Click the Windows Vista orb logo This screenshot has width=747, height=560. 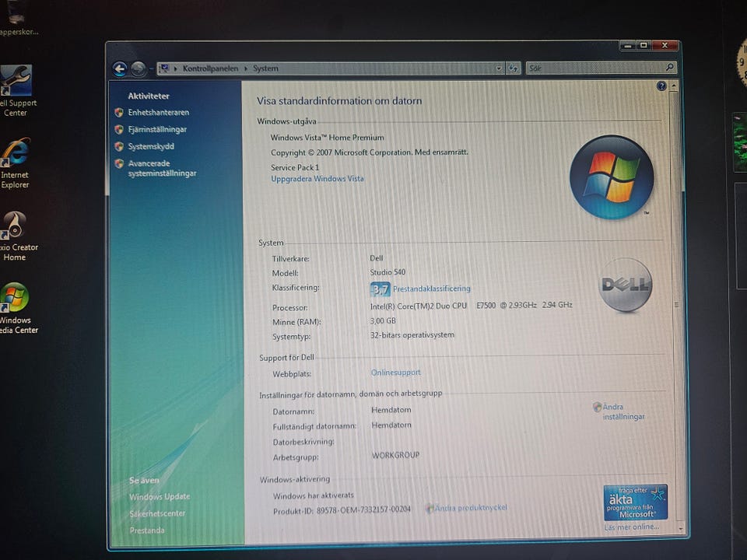612,177
